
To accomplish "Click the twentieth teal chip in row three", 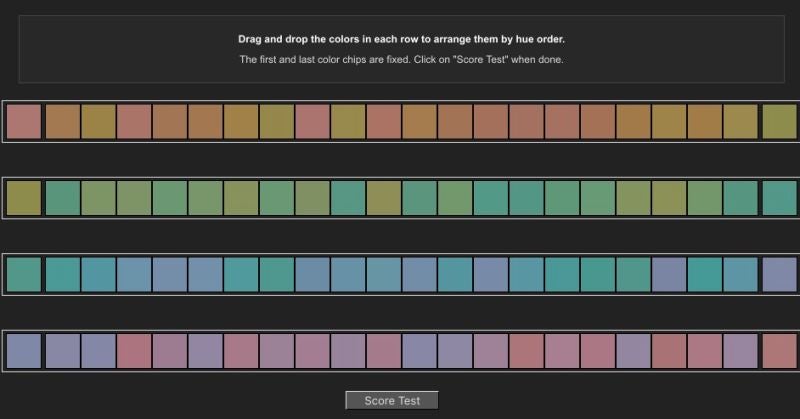I will click(705, 274).
